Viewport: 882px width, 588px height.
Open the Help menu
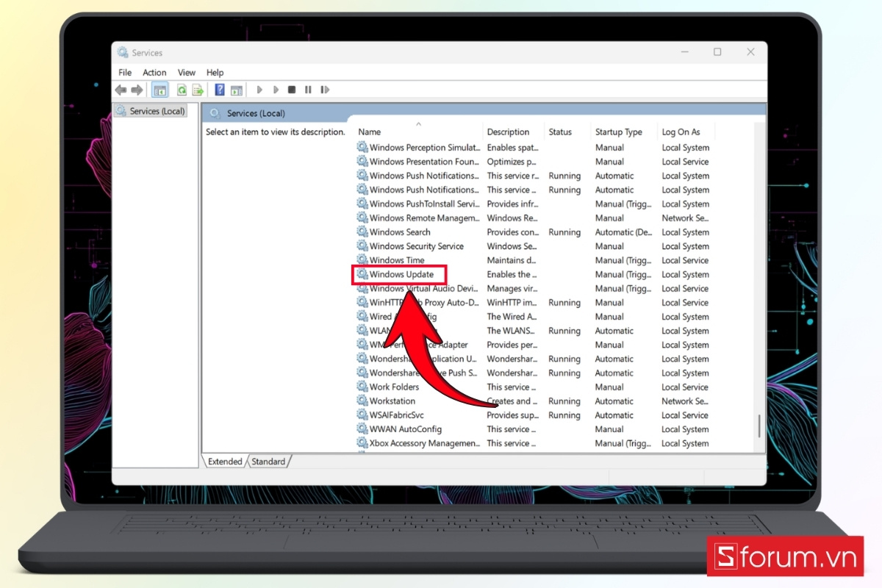click(215, 73)
